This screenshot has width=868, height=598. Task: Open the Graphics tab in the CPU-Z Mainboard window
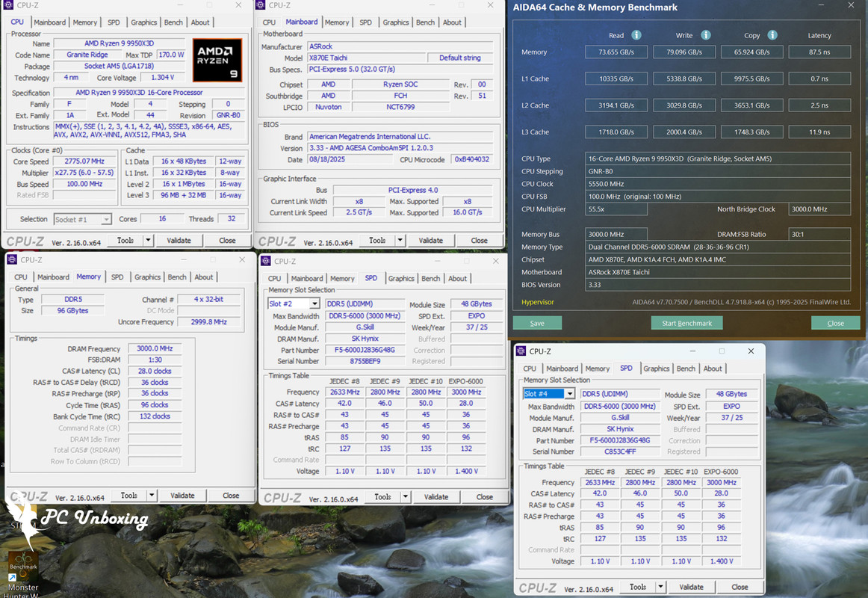pyautogui.click(x=396, y=22)
